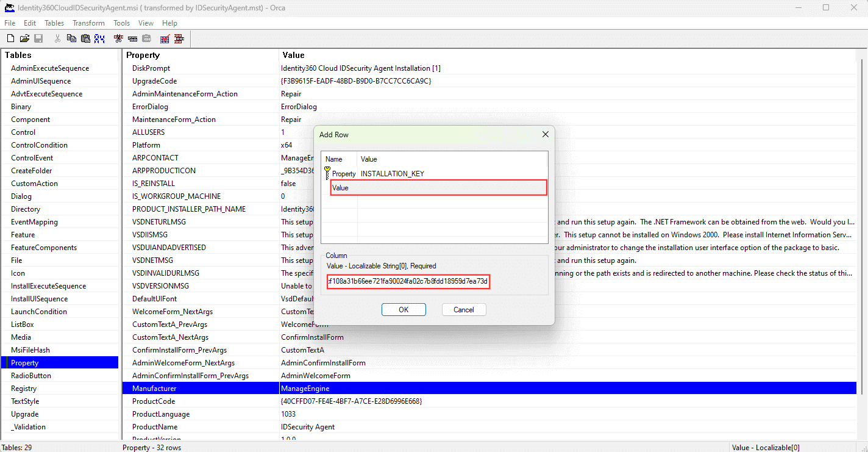This screenshot has height=452, width=868.
Task: Confirm Add Row with OK
Action: pyautogui.click(x=404, y=309)
